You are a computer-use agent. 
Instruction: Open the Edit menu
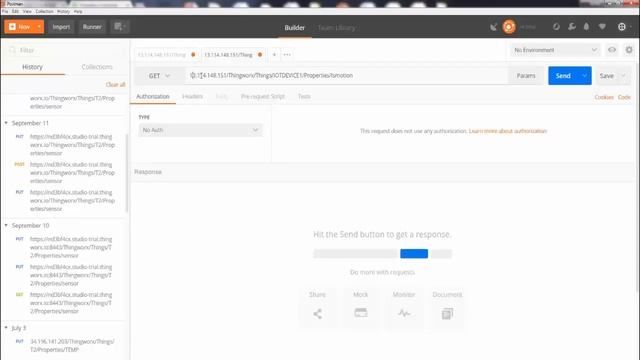click(16, 11)
